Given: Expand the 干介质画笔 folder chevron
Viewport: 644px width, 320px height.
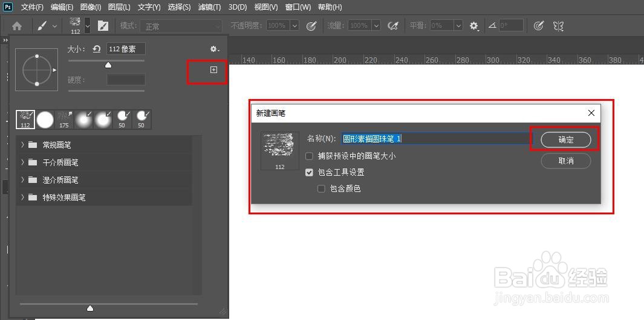Looking at the screenshot, I should (22, 162).
